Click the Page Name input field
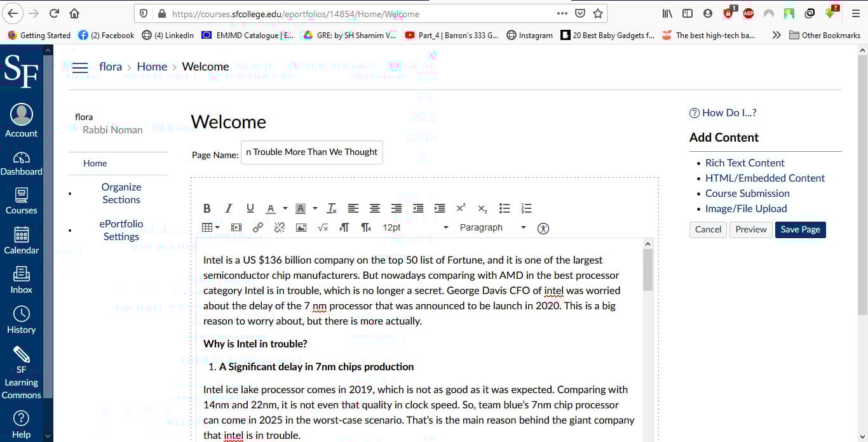Image resolution: width=868 pixels, height=442 pixels. tap(311, 152)
